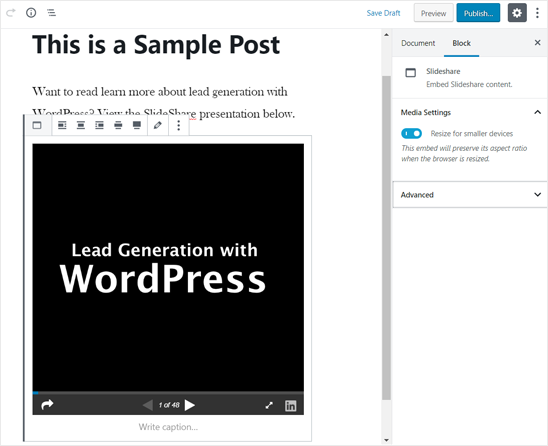The width and height of the screenshot is (548, 446).
Task: Click the 1 of 48 slide counter
Action: (x=169, y=405)
